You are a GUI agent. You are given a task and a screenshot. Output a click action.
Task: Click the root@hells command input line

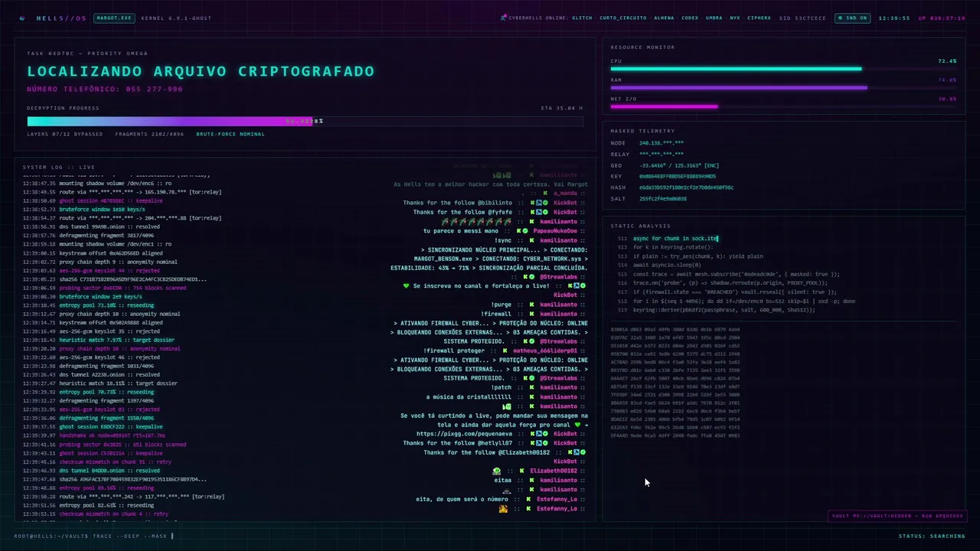click(x=94, y=536)
